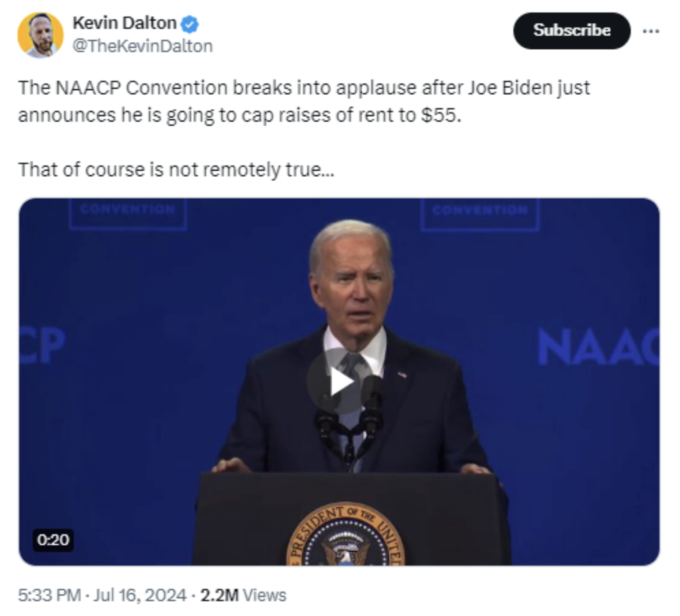This screenshot has width=680, height=616.
Task: Click the partial "CP" lettering on the video's left
Action: 42,346
